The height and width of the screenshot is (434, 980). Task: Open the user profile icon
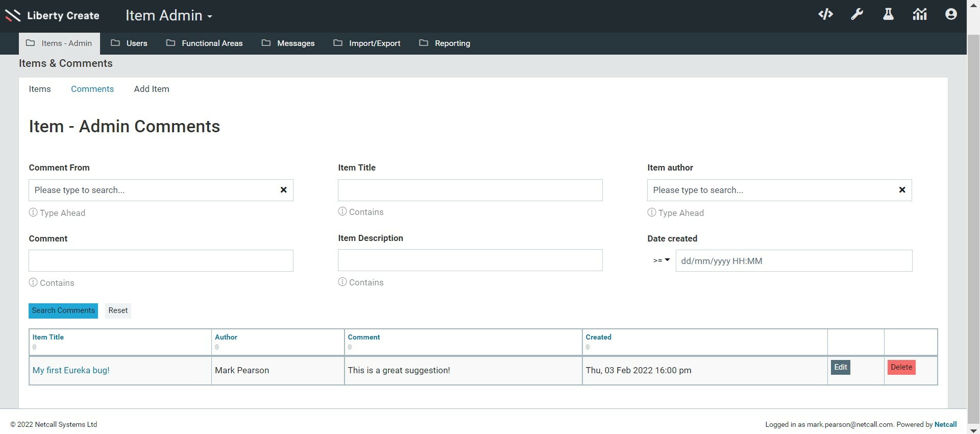point(950,14)
